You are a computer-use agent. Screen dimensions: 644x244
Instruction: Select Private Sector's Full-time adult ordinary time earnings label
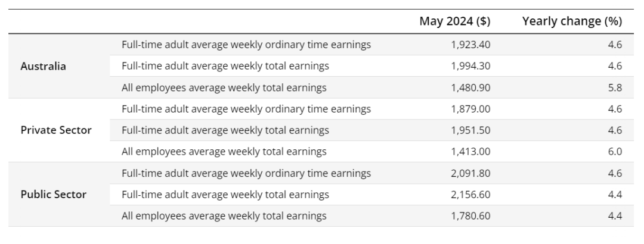point(246,109)
